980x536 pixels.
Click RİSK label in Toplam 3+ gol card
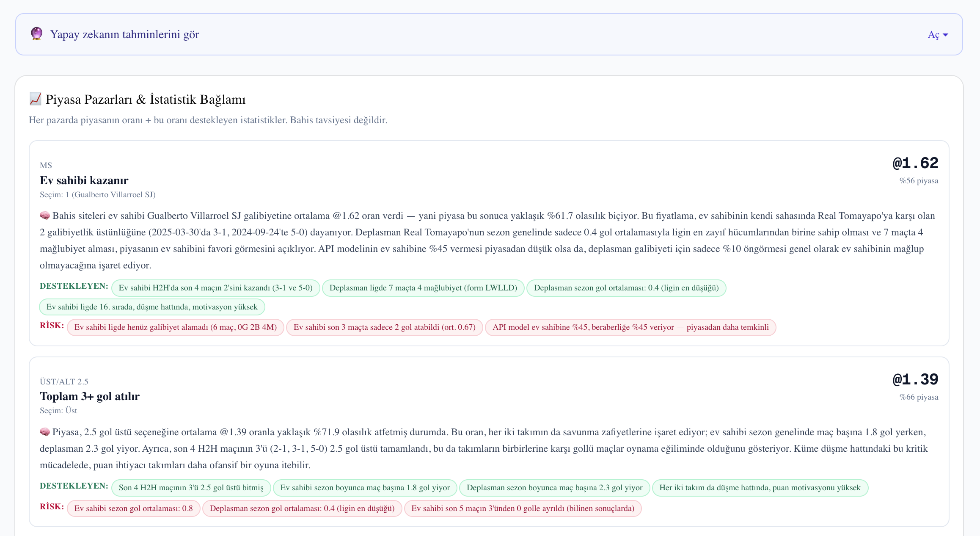coord(52,507)
